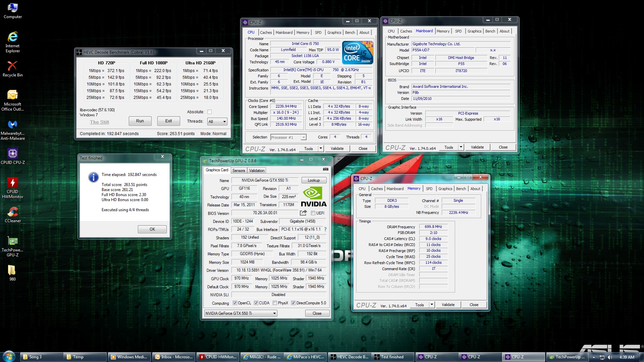This screenshot has height=362, width=644.
Task: Switch to Windows Media Player taskbar item
Action: (129, 357)
